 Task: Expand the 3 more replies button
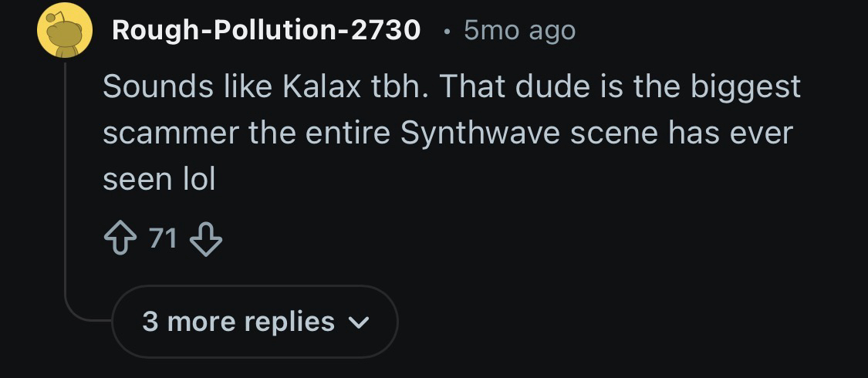coord(255,322)
